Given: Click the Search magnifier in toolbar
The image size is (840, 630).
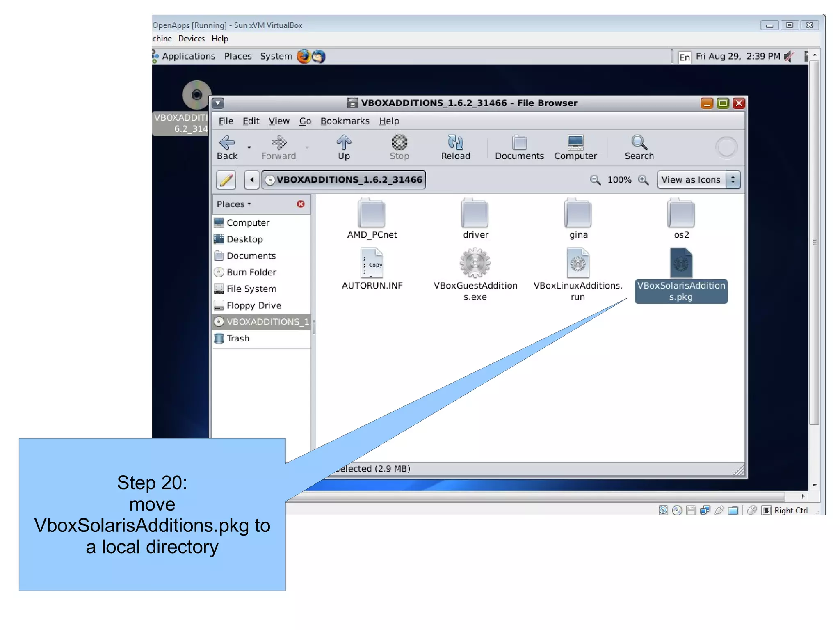Looking at the screenshot, I should 639,148.
